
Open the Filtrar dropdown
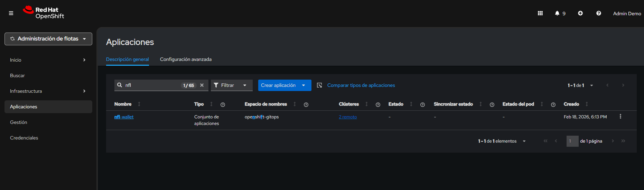point(231,85)
